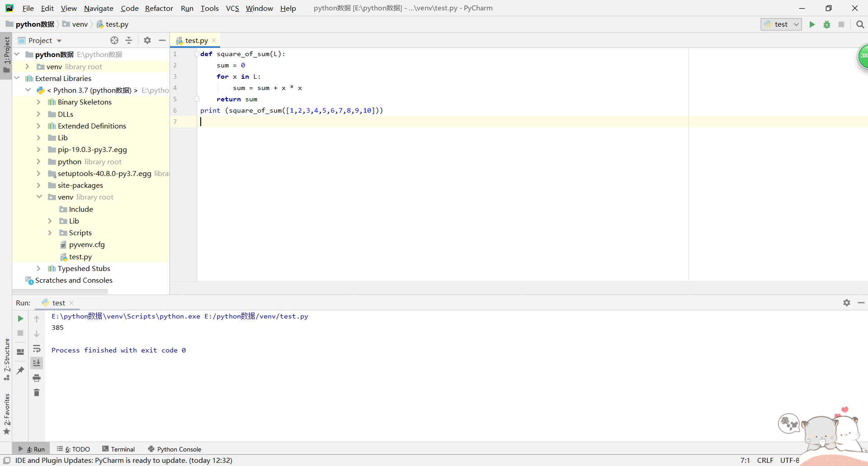Viewport: 868px width, 466px height.
Task: Open the 6: TODO tool window
Action: click(73, 449)
